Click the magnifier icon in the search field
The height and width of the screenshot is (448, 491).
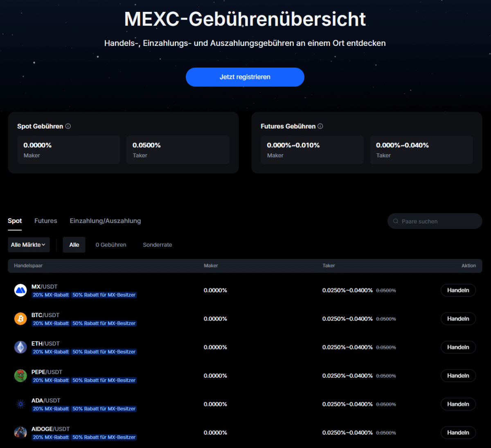point(395,221)
